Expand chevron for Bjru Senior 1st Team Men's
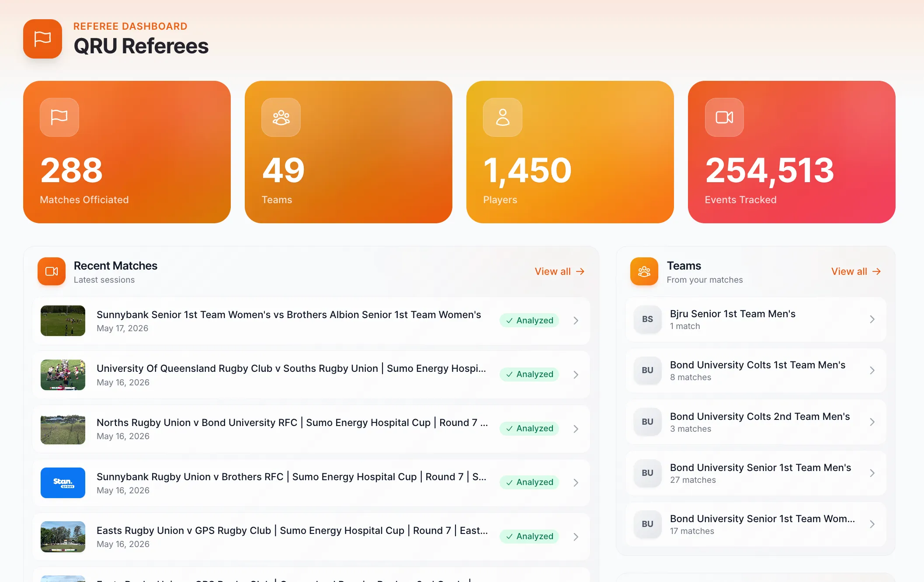Image resolution: width=924 pixels, height=582 pixels. coord(872,319)
